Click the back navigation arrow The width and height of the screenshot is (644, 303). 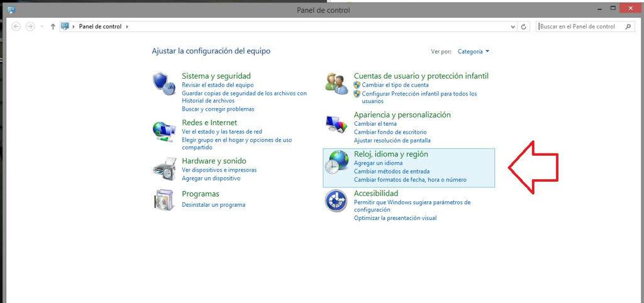point(16,26)
